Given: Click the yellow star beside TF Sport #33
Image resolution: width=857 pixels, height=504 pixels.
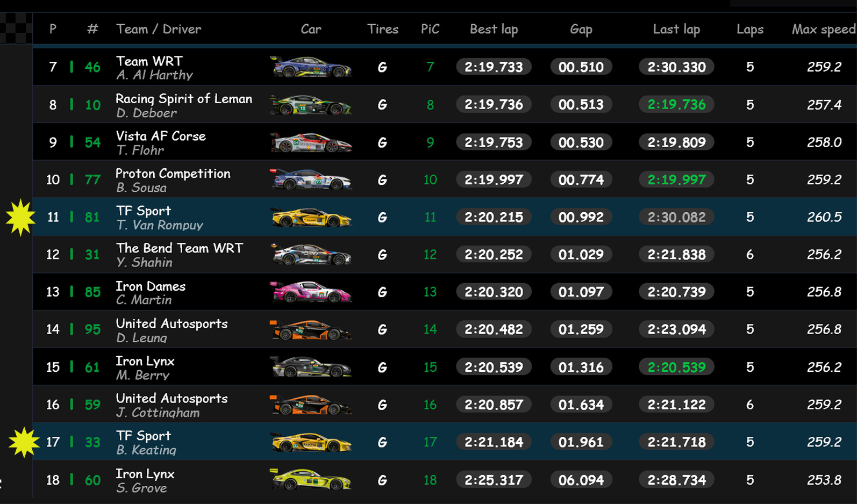Looking at the screenshot, I should click(24, 442).
